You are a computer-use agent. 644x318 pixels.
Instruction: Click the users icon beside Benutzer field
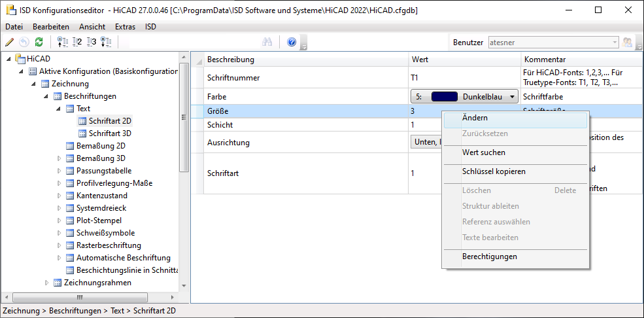point(627,42)
